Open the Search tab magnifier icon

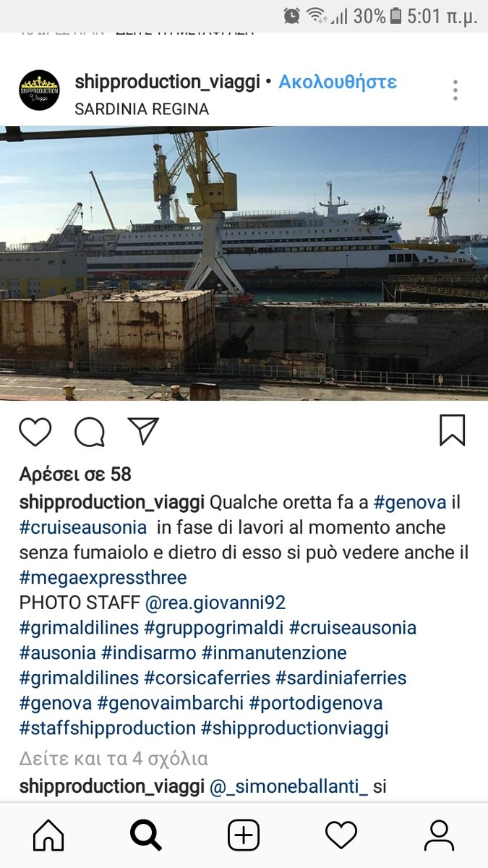pos(146,836)
